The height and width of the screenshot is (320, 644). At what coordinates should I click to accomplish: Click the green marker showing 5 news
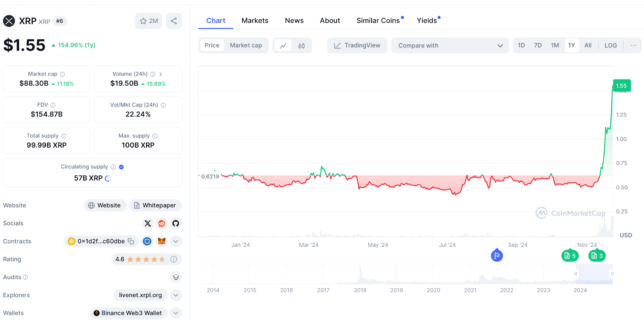pyautogui.click(x=570, y=256)
